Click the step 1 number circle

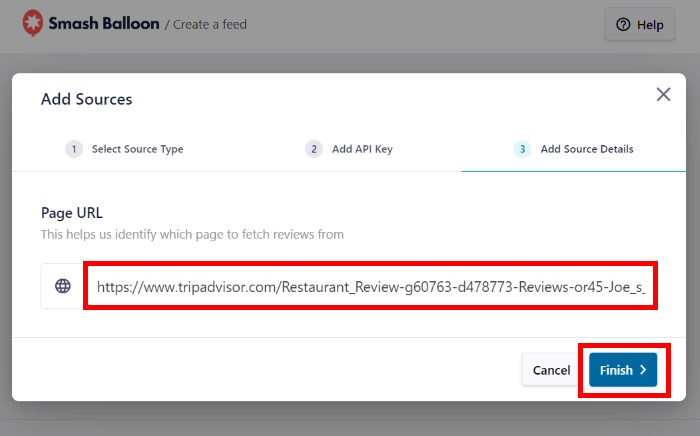[x=74, y=149]
